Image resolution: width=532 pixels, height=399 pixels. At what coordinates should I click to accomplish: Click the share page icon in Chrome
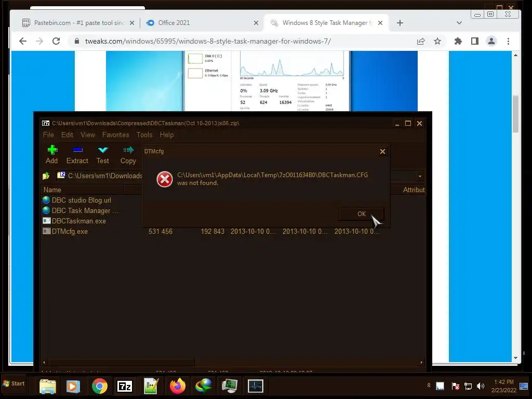coord(421,41)
